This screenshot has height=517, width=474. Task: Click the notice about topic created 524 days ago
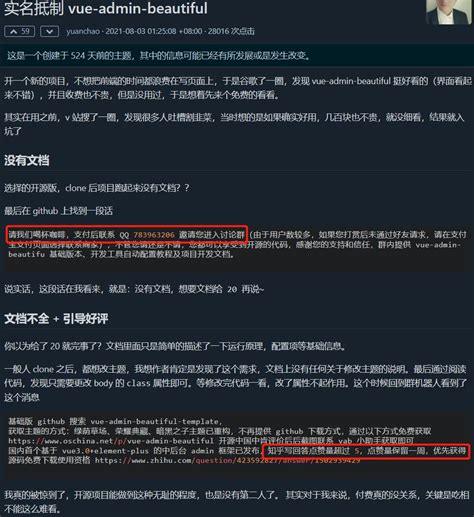click(159, 55)
